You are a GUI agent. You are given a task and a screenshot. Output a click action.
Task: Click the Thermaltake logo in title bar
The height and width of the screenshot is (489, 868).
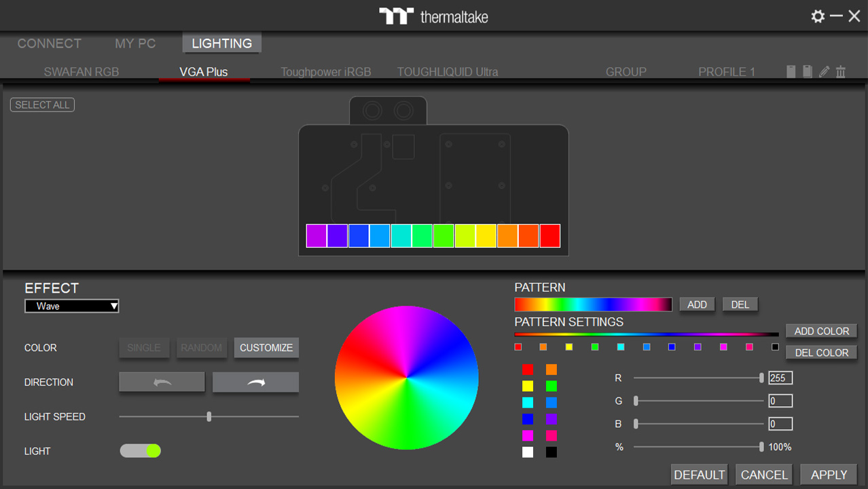pyautogui.click(x=434, y=16)
